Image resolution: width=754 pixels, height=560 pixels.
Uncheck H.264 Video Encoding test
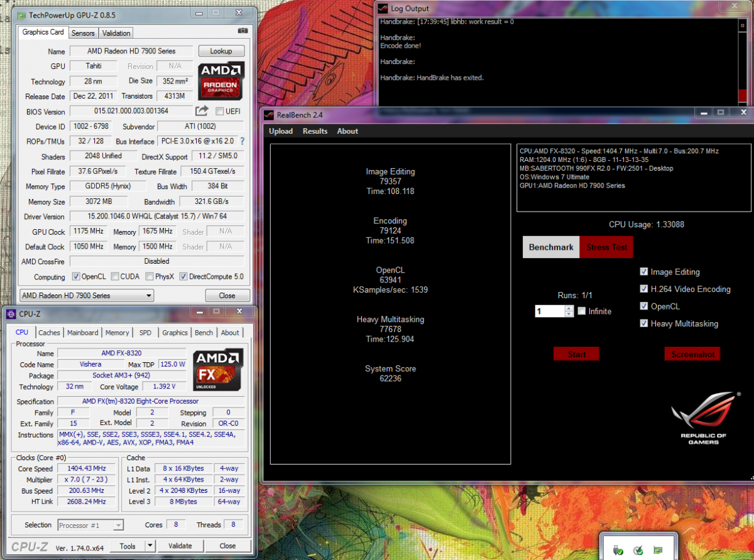point(643,289)
